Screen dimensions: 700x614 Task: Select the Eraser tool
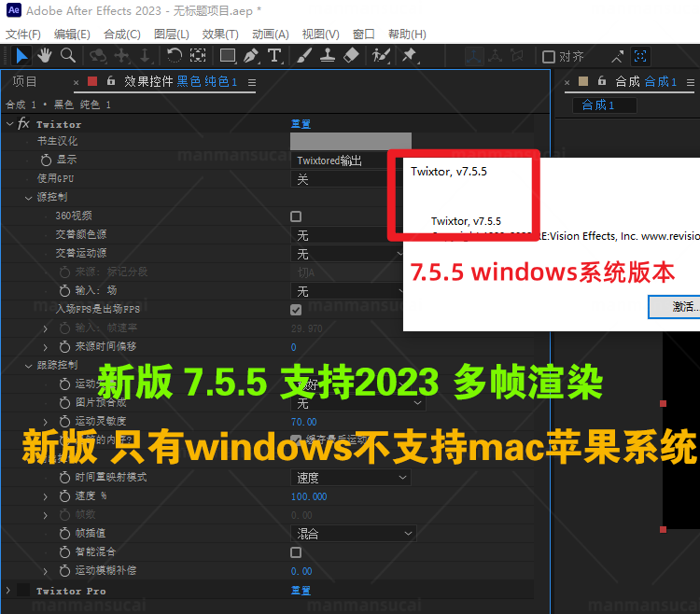pyautogui.click(x=351, y=56)
